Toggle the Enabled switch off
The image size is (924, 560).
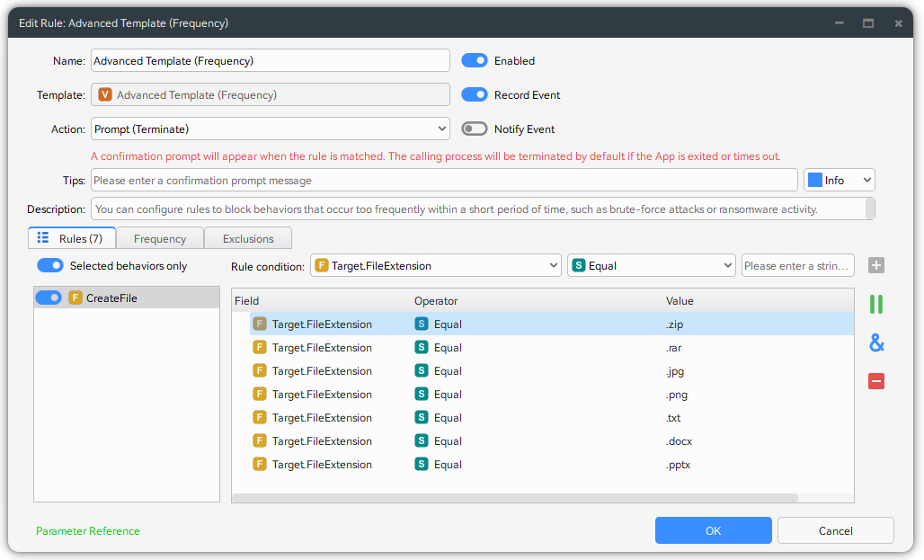474,61
